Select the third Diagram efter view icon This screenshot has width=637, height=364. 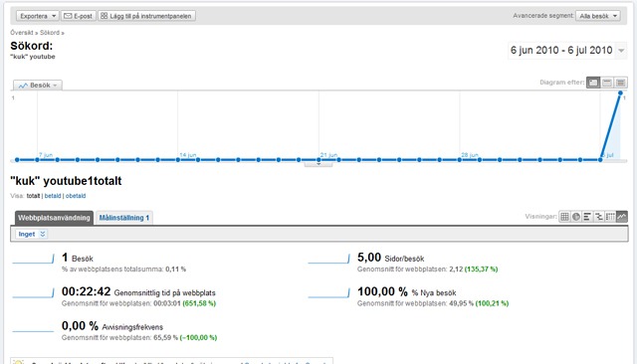pos(620,83)
